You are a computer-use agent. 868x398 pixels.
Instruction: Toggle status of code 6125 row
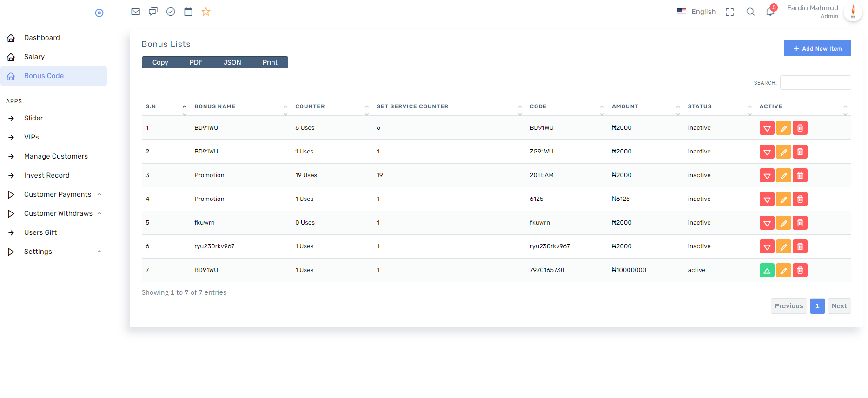point(767,199)
